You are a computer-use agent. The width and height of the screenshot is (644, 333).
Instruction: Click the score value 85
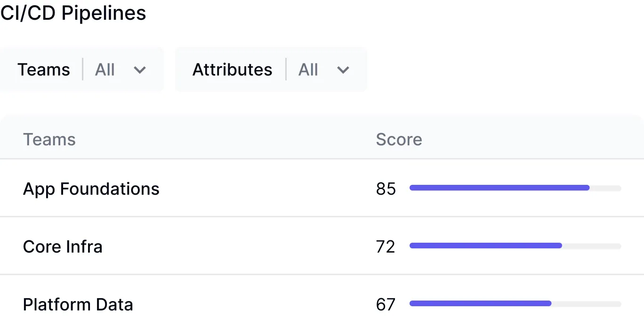click(386, 189)
